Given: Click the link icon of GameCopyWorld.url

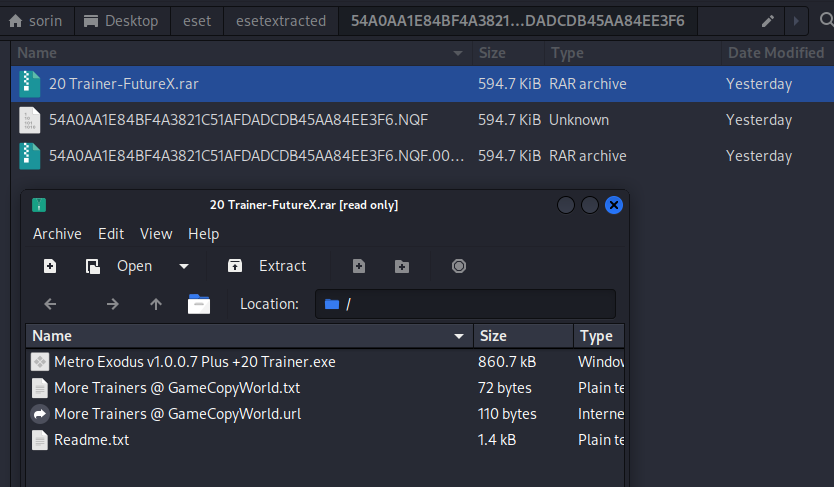Looking at the screenshot, I should [x=40, y=414].
